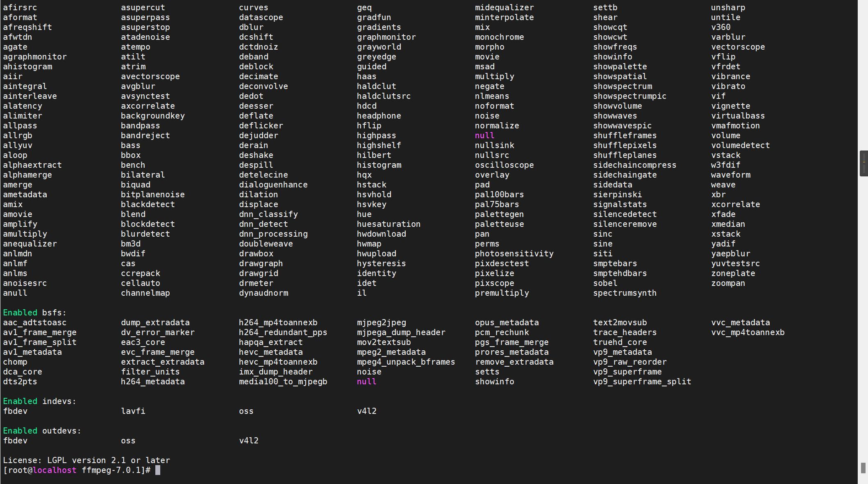Click 'v4l2' under Enabled outdevs
Screen dimensions: 868x484
click(x=249, y=441)
